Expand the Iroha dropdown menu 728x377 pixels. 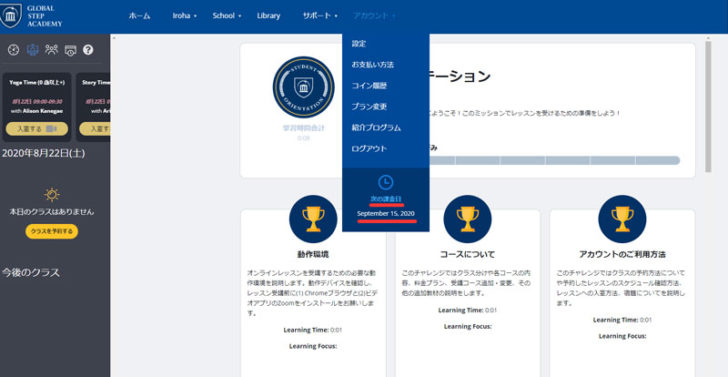pos(185,16)
